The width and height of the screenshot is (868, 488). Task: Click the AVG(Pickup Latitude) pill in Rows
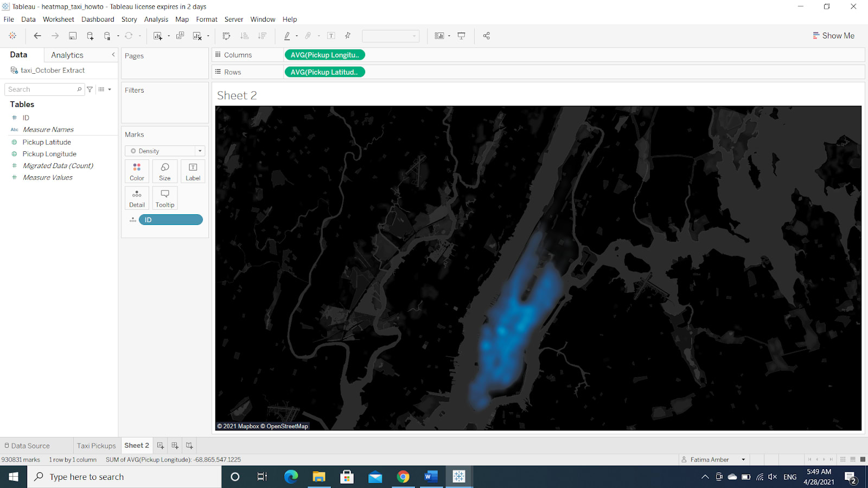(324, 72)
